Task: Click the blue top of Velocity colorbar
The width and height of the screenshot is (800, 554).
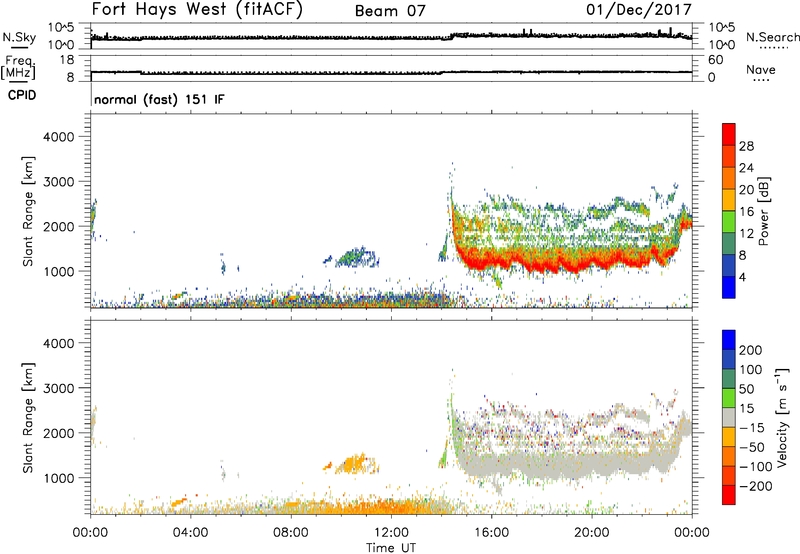Action: coord(729,340)
